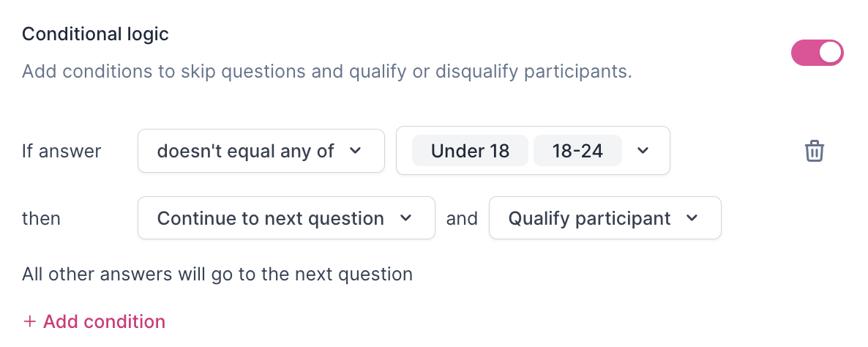868x347 pixels.
Task: Click the plus icon beside Add condition
Action: click(29, 322)
